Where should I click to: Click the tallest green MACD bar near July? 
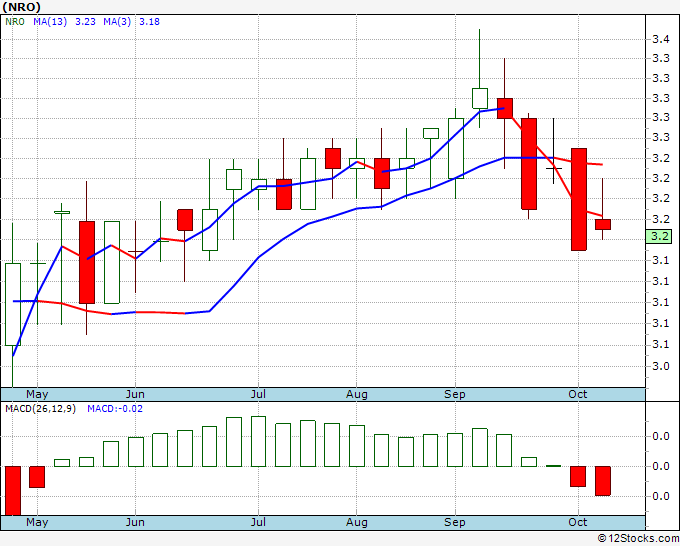pos(258,441)
